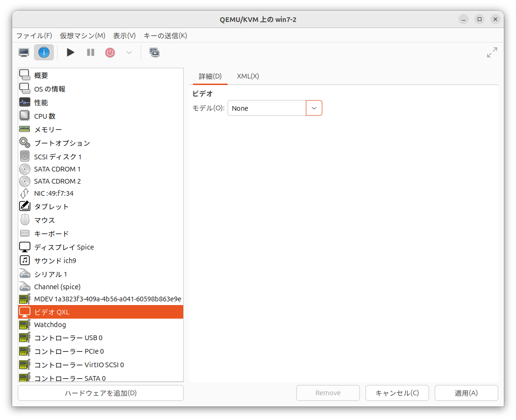Open the shutdown options dropdown arrow
Image resolution: width=516 pixels, height=420 pixels.
[129, 53]
